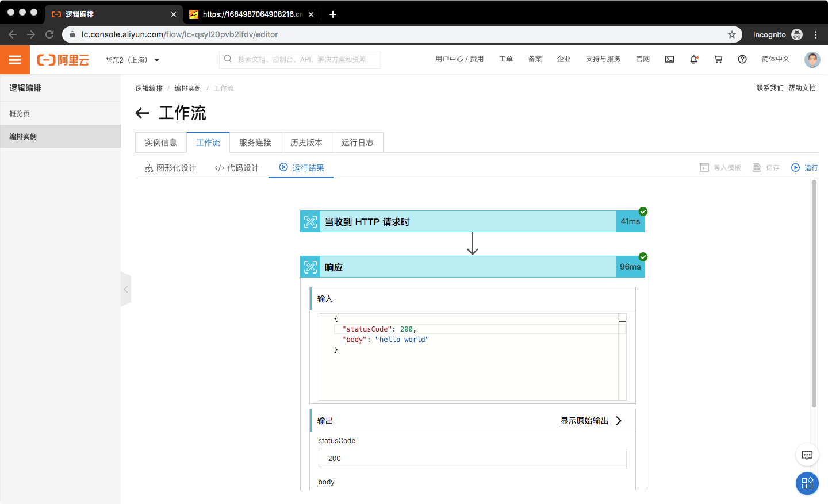The image size is (828, 504).
Task: Go to 逻辑编排 breadcrumb
Action: pos(149,89)
